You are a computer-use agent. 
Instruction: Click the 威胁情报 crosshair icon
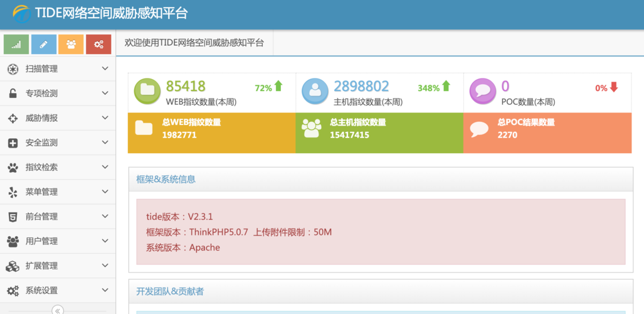(x=13, y=119)
